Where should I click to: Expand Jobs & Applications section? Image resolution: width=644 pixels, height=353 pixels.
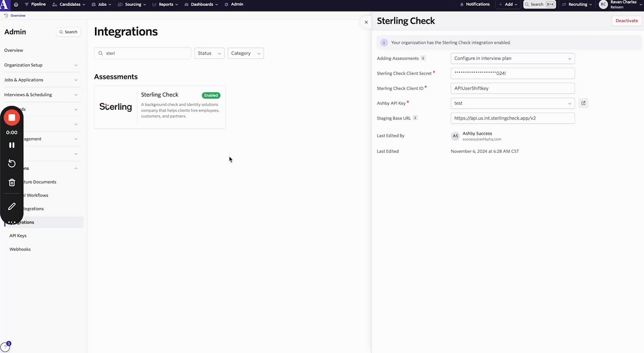click(x=41, y=80)
